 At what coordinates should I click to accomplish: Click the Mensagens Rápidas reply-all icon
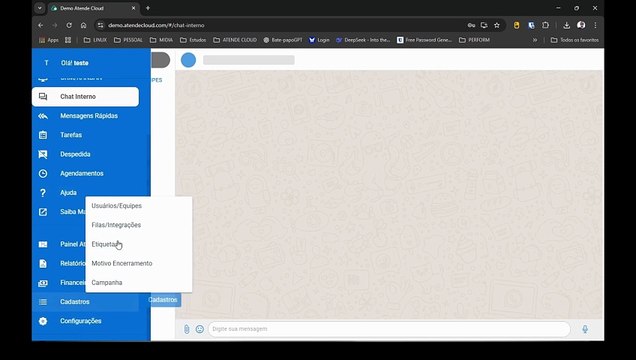tap(43, 116)
